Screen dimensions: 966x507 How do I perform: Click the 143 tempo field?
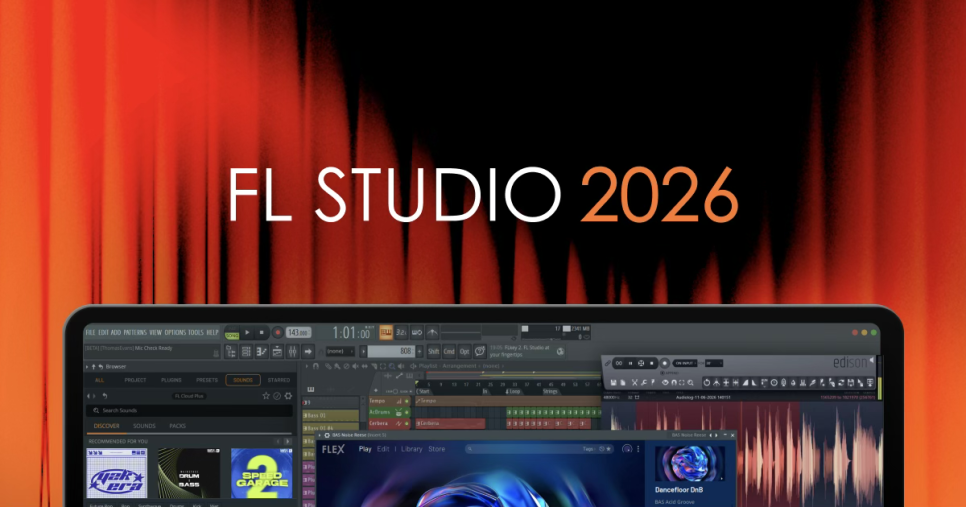[x=299, y=332]
